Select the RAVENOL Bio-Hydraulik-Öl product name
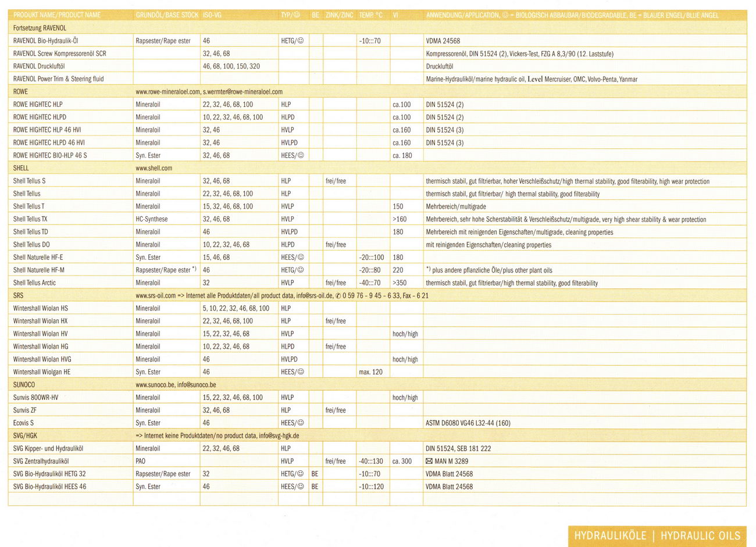 click(x=45, y=41)
